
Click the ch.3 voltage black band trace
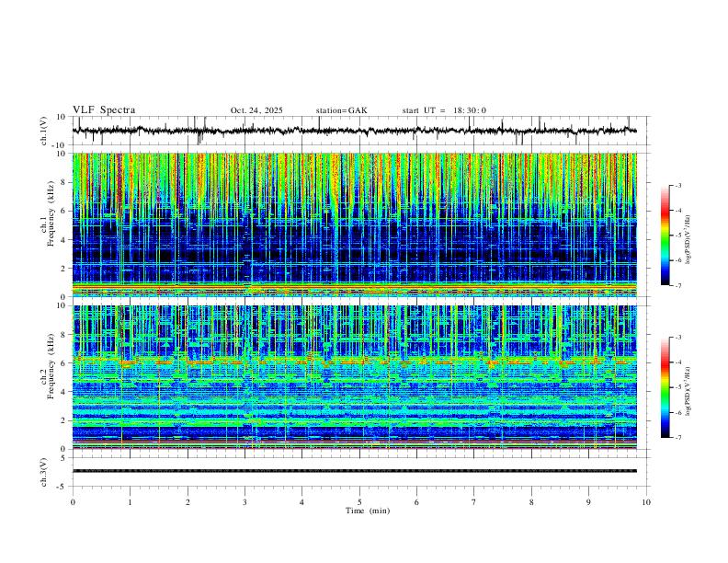(355, 471)
